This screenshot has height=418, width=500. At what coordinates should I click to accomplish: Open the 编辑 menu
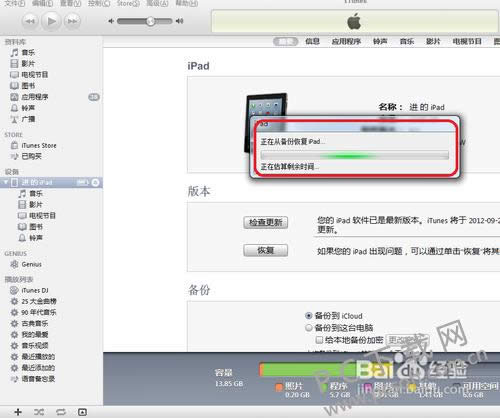tap(43, 3)
